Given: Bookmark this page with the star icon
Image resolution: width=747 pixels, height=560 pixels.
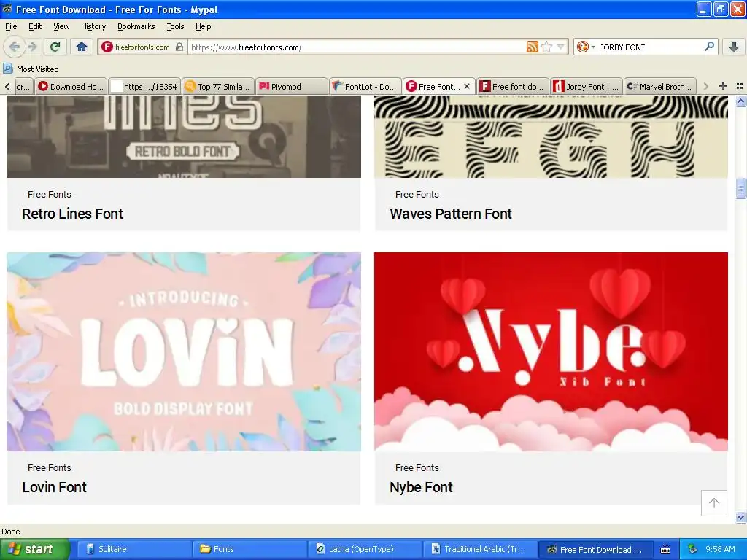Looking at the screenshot, I should tap(546, 47).
